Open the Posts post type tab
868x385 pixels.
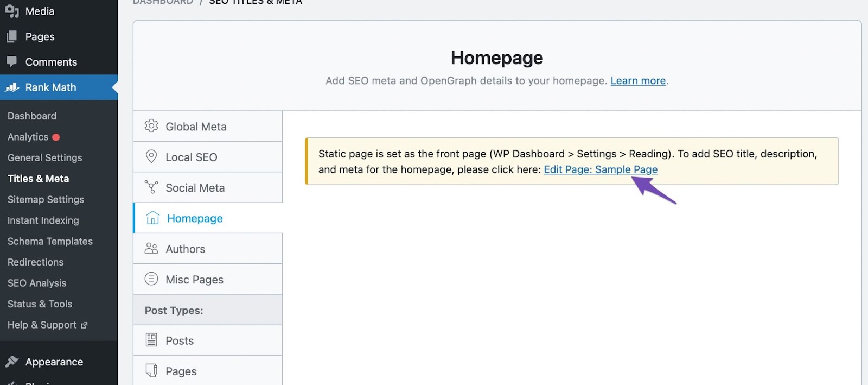pyautogui.click(x=208, y=340)
